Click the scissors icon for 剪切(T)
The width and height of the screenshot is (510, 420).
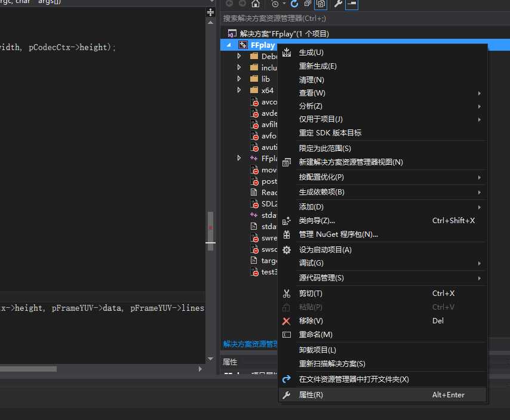click(287, 294)
